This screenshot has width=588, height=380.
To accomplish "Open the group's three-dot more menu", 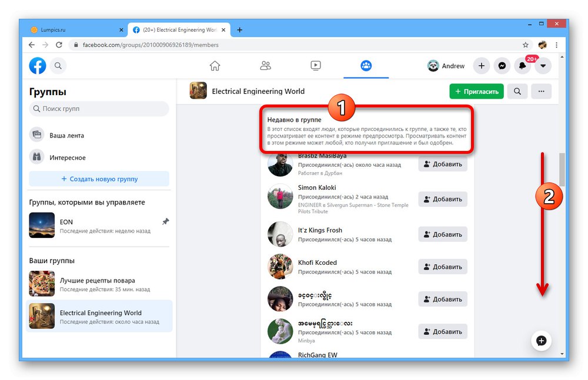I will (x=541, y=92).
